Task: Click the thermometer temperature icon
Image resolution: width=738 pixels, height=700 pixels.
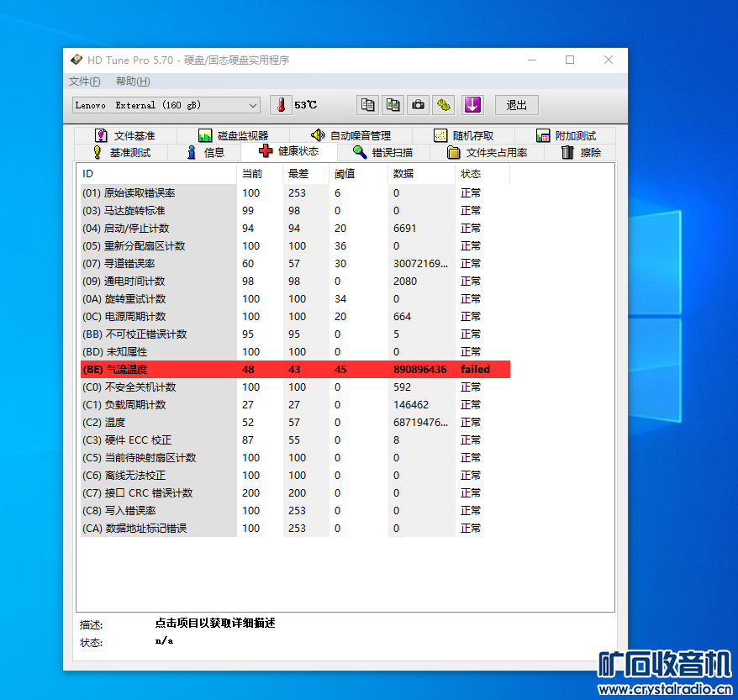Action: tap(281, 105)
